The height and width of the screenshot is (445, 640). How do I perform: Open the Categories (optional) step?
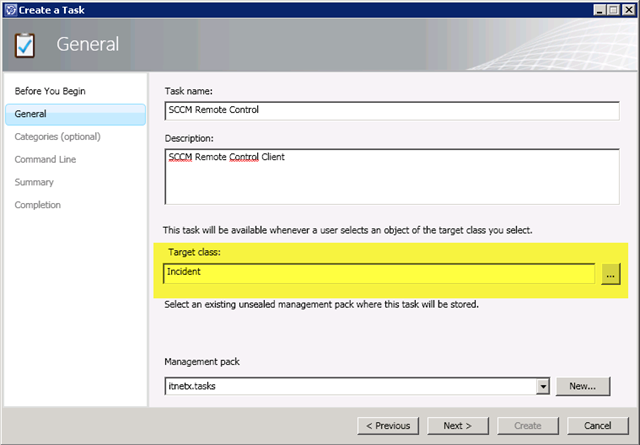click(57, 136)
